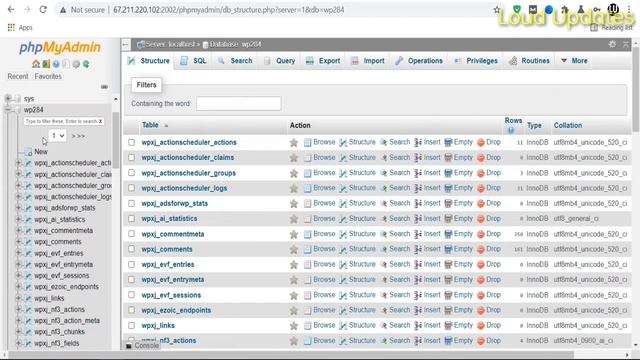Click the Rows help question icon
Screen dimensions: 640x360
511,130
